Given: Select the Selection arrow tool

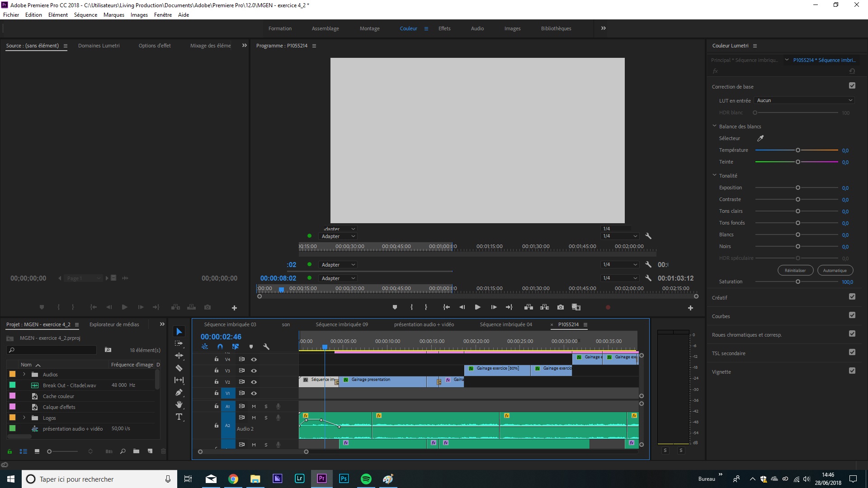Looking at the screenshot, I should [x=179, y=332].
